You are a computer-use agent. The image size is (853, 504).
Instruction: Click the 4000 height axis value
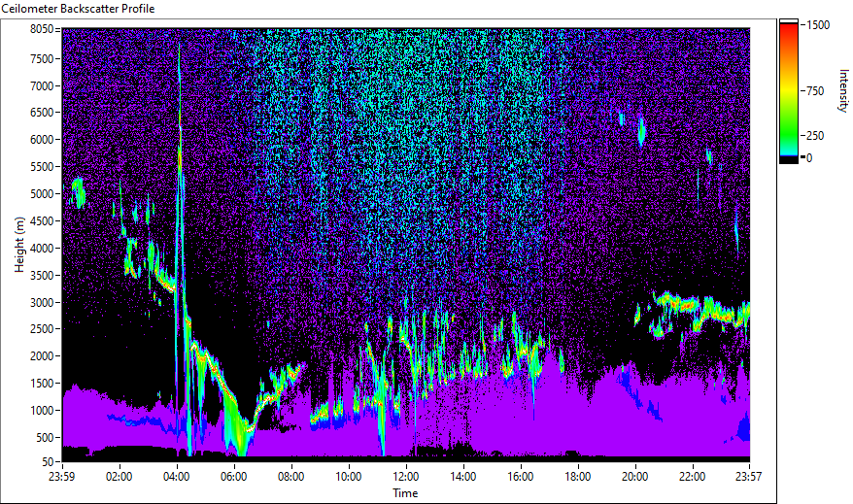tap(42, 249)
